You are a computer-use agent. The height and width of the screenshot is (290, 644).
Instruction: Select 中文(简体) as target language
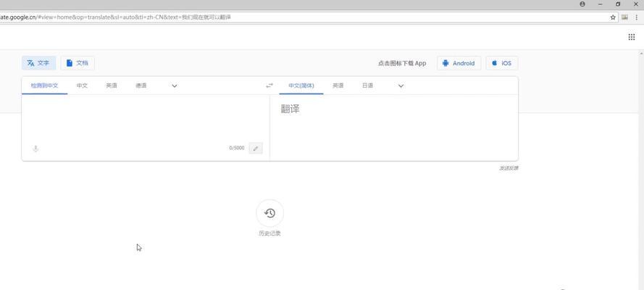301,86
